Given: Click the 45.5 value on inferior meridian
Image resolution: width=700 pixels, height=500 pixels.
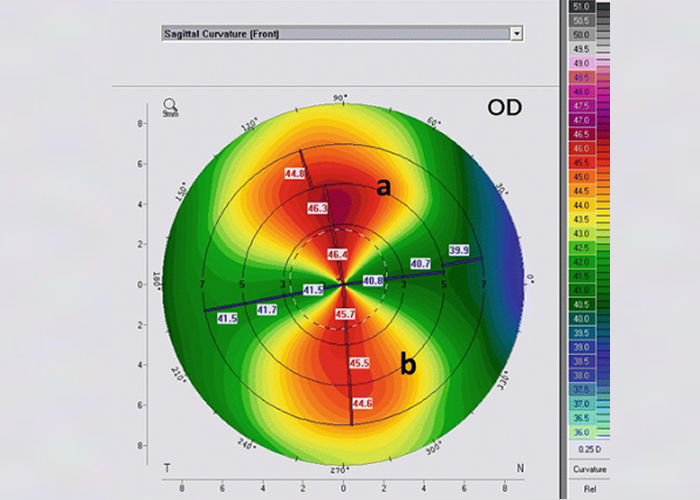Looking at the screenshot, I should tap(358, 362).
